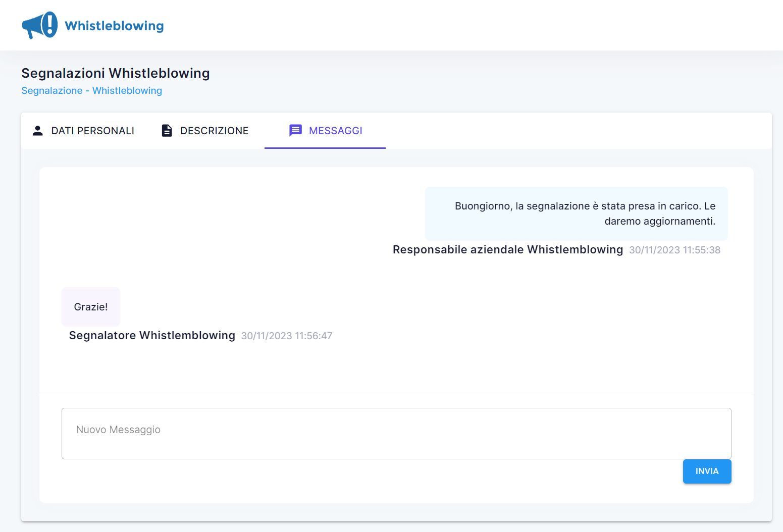
Task: Click the document icon beside Descrizione
Action: click(x=167, y=131)
